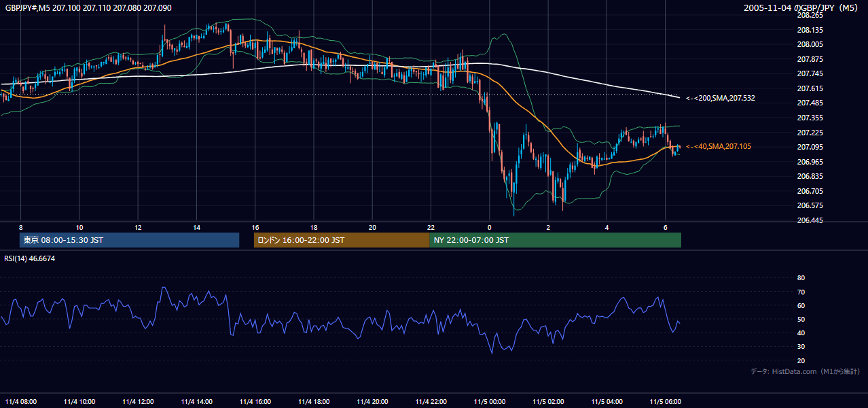Viewport: 868px width, 408px height.
Task: Click price axis value 207.485
Action: click(x=810, y=103)
